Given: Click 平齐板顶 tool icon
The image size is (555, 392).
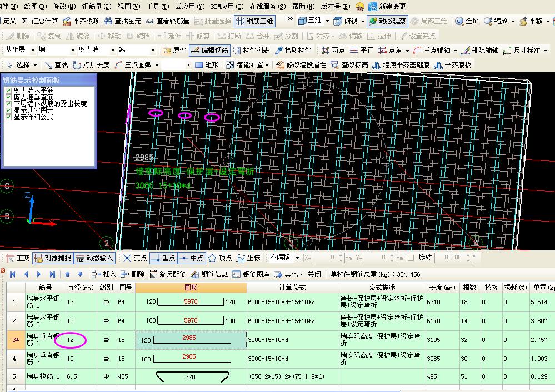Looking at the screenshot, I should 66,21.
